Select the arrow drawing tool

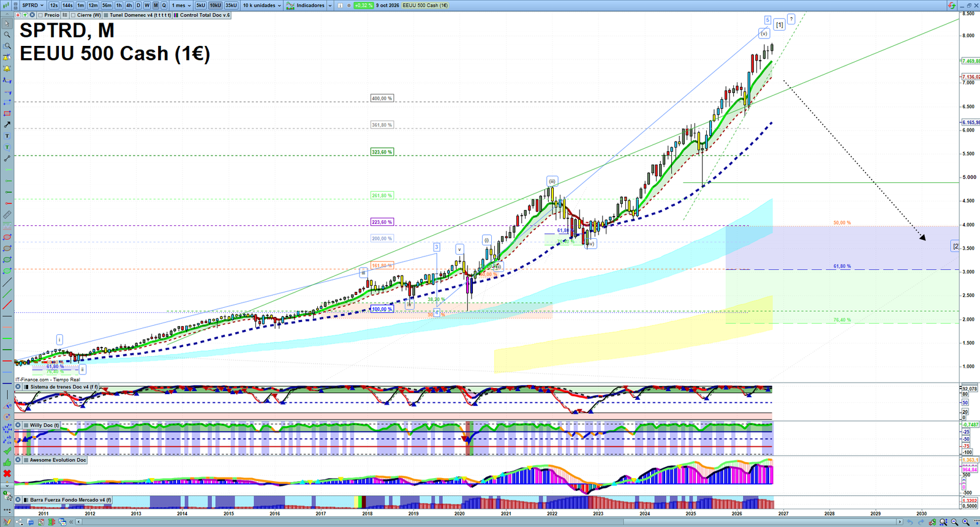7,124
